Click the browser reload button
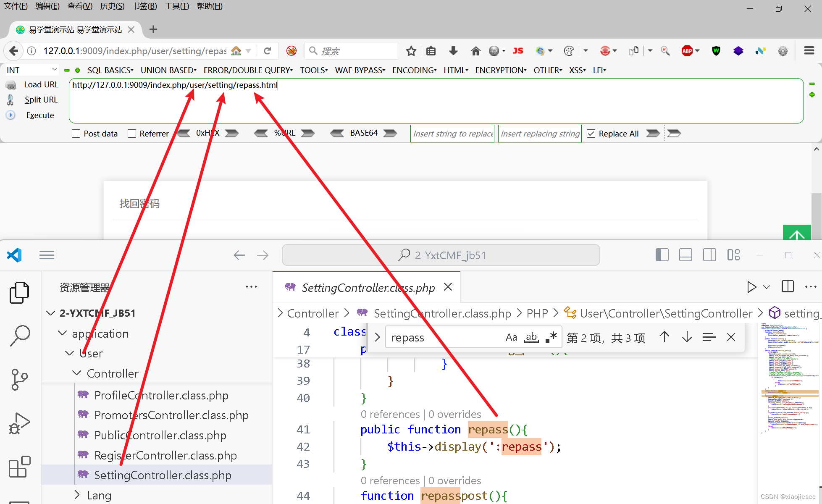 coord(268,51)
